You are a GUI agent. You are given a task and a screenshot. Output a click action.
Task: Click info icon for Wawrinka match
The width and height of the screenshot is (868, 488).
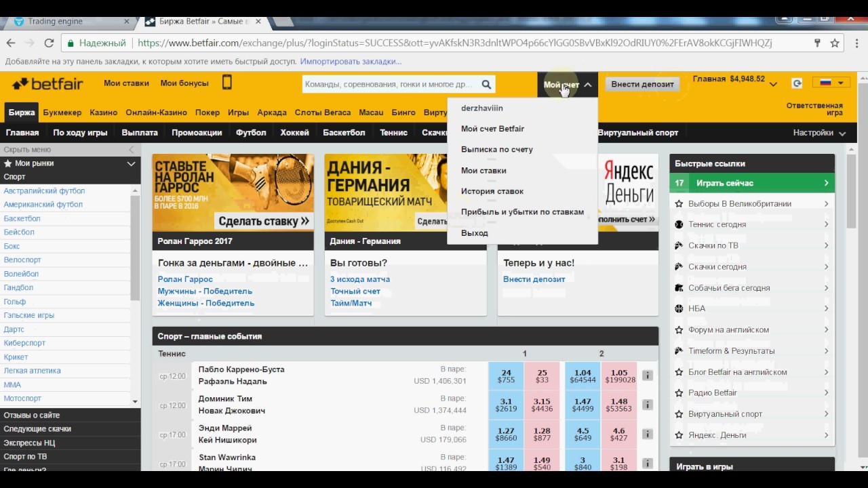click(x=648, y=463)
